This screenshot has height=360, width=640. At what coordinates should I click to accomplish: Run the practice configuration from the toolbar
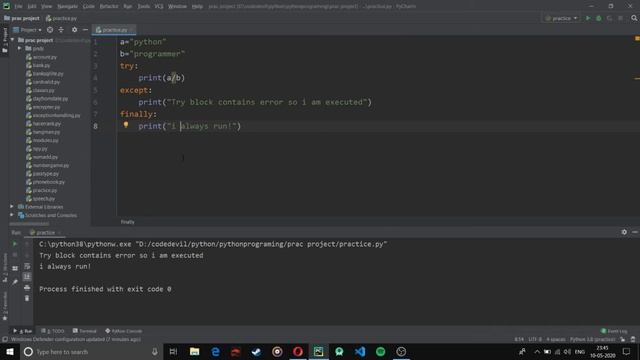point(588,18)
